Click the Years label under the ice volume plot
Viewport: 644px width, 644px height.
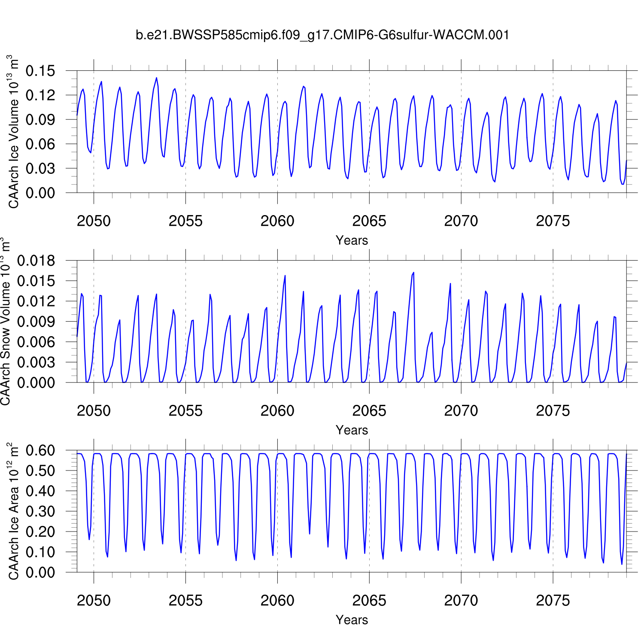coord(352,240)
